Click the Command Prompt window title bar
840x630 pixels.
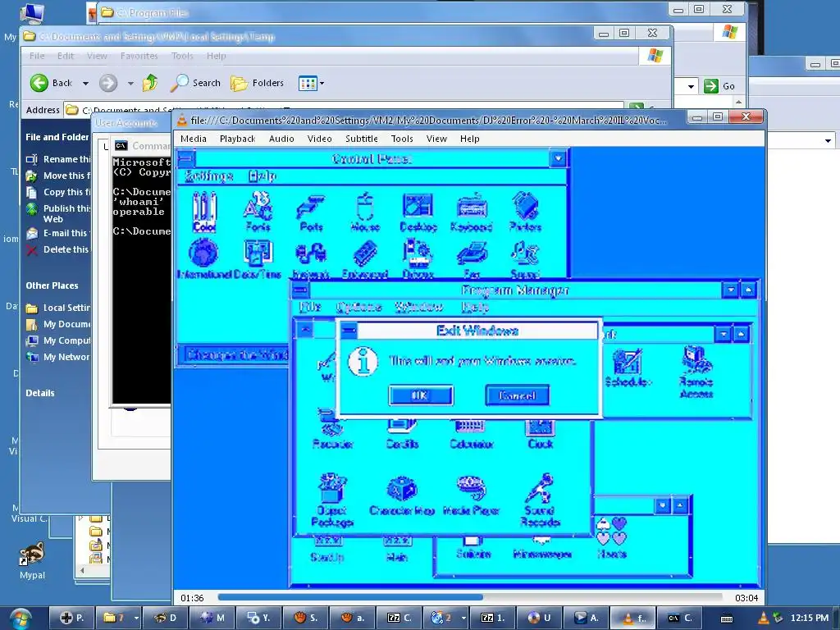(x=143, y=146)
